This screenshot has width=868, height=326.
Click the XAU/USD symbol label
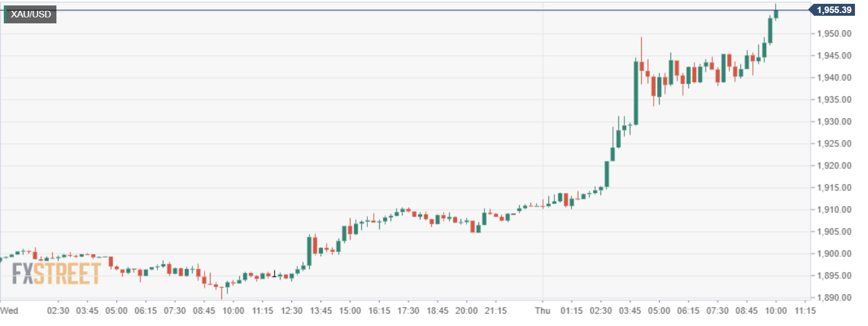(30, 14)
